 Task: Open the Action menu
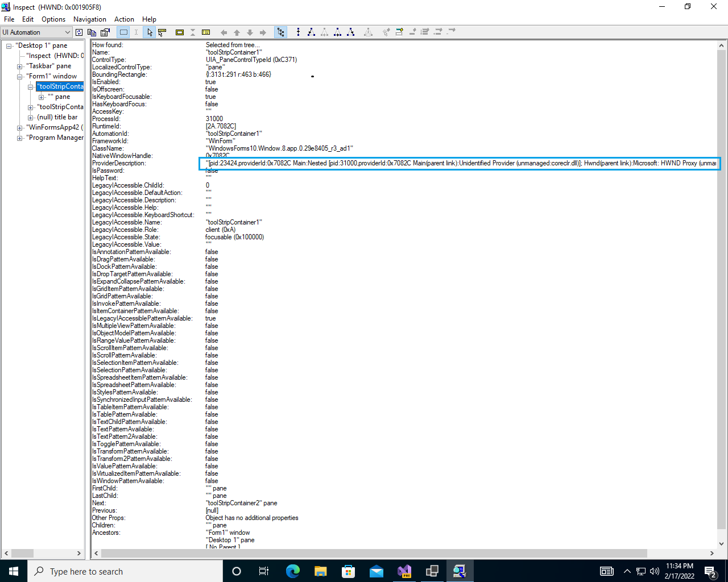tap(124, 19)
